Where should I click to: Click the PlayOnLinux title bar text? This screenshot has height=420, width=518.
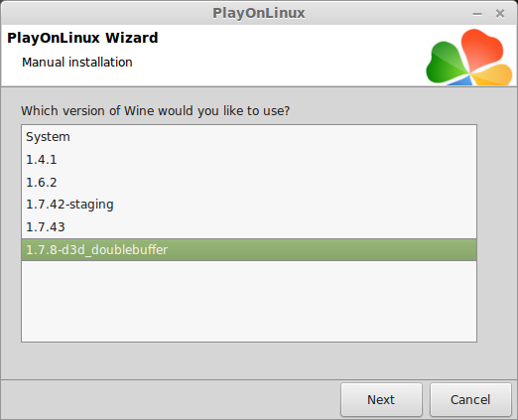[259, 13]
